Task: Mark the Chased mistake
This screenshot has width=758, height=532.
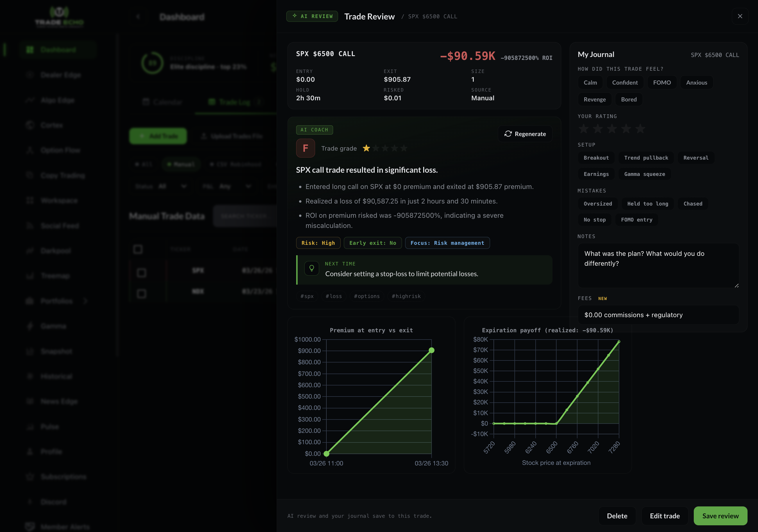Action: [693, 204]
